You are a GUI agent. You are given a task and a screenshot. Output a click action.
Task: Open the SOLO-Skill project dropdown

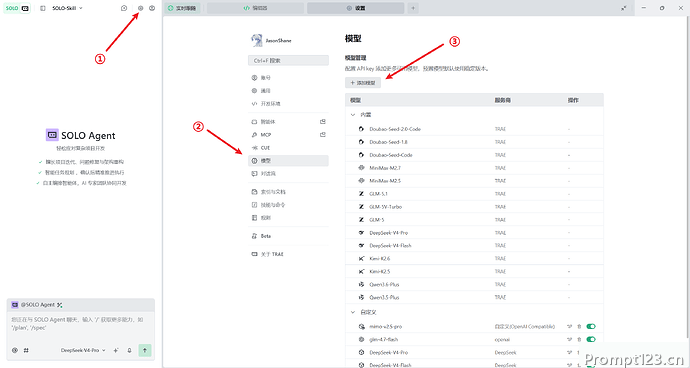(x=67, y=8)
